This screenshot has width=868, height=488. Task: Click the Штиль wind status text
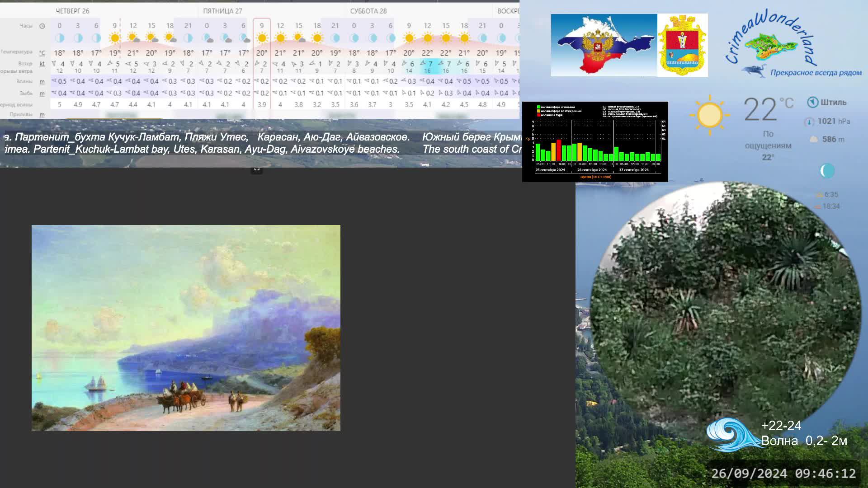pos(834,102)
